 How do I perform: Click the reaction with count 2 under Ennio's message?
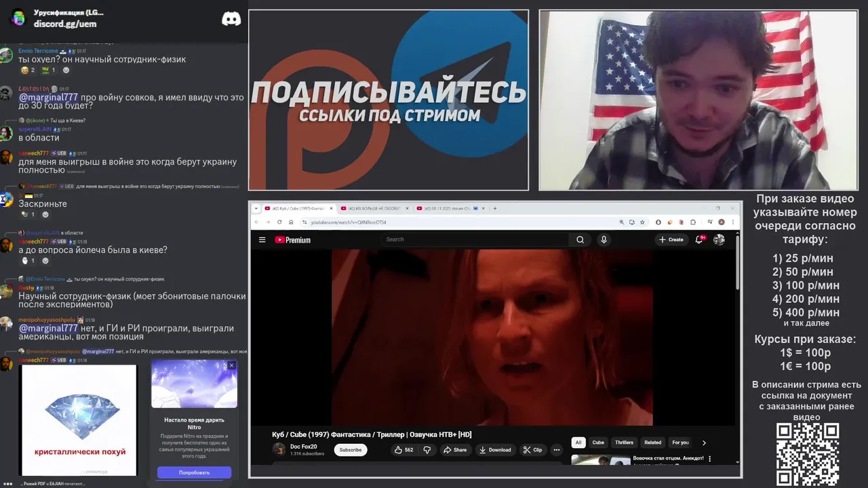pos(28,70)
